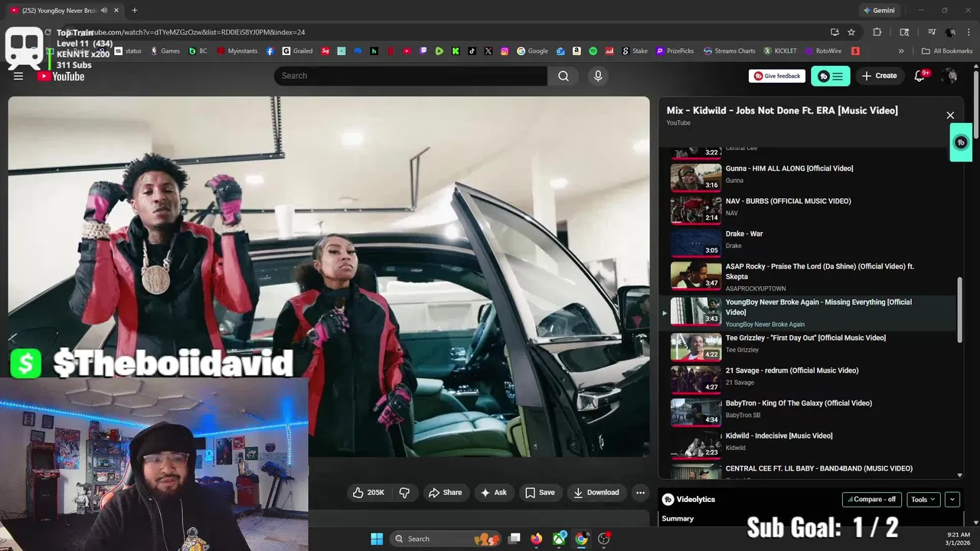Viewport: 980px width, 551px height.
Task: Open the Spotify bookmark icon
Action: coord(593,51)
